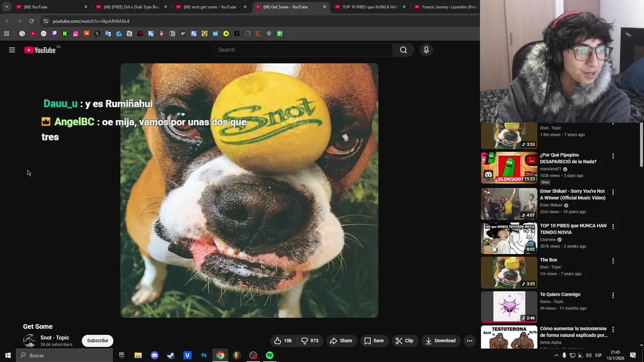Screen dimensions: 644x362
Task: Save the video to a playlist
Action: [374, 340]
